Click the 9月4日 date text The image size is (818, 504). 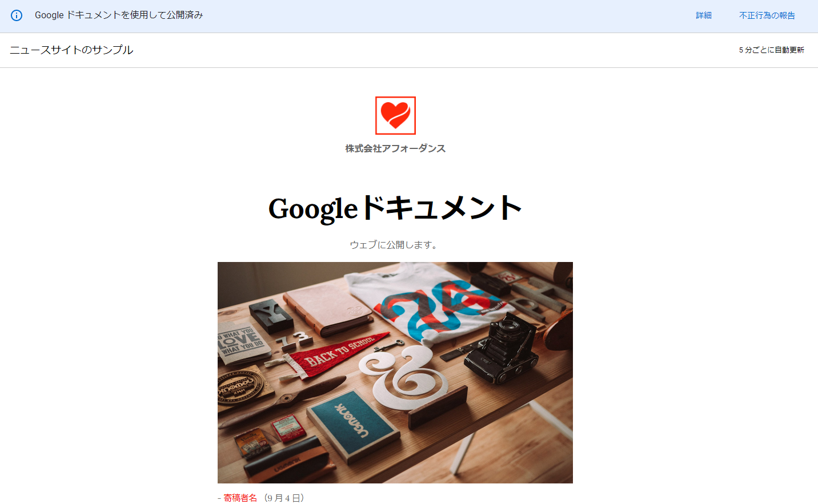284,498
